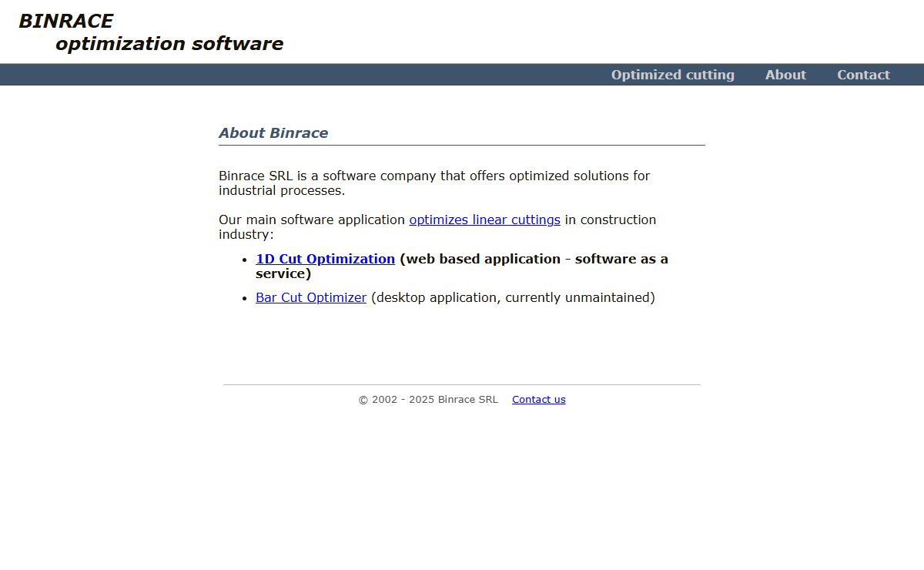Image resolution: width=924 pixels, height=570 pixels.
Task: Visit the Bar Cut Optimizer link
Action: pyautogui.click(x=311, y=297)
